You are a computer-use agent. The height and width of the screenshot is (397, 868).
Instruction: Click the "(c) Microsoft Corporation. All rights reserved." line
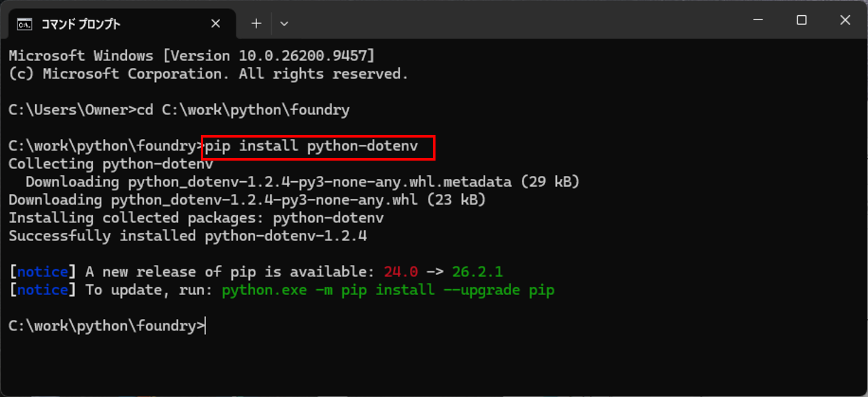click(209, 74)
